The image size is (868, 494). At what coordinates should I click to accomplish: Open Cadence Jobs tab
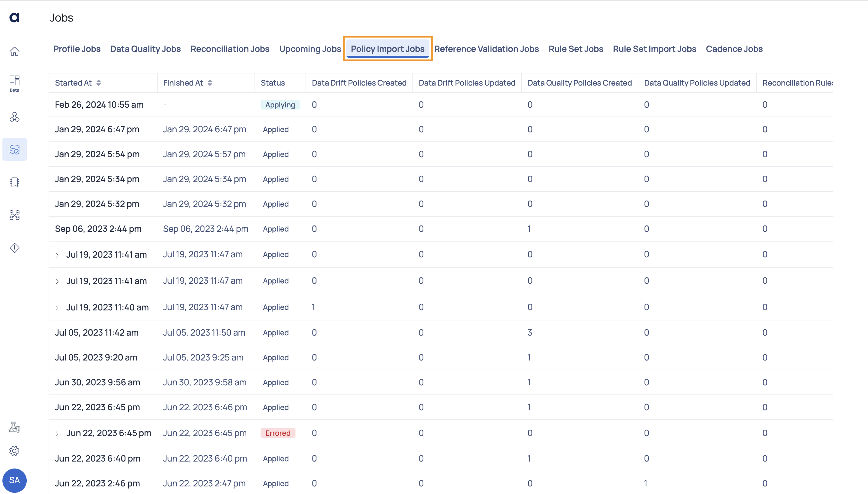(x=734, y=49)
